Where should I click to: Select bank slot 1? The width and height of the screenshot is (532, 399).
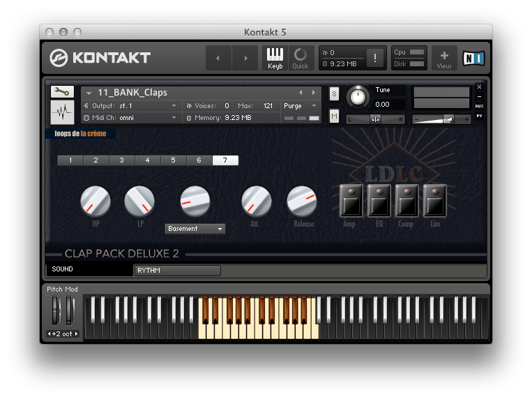70,160
